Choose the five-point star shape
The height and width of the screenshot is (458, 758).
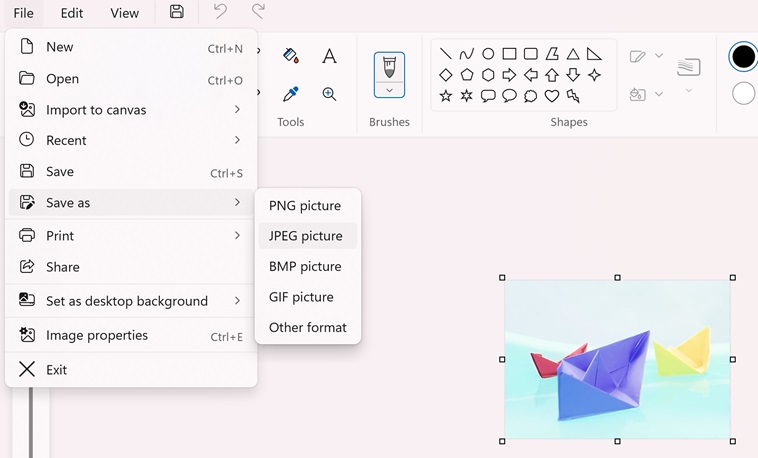tap(446, 96)
